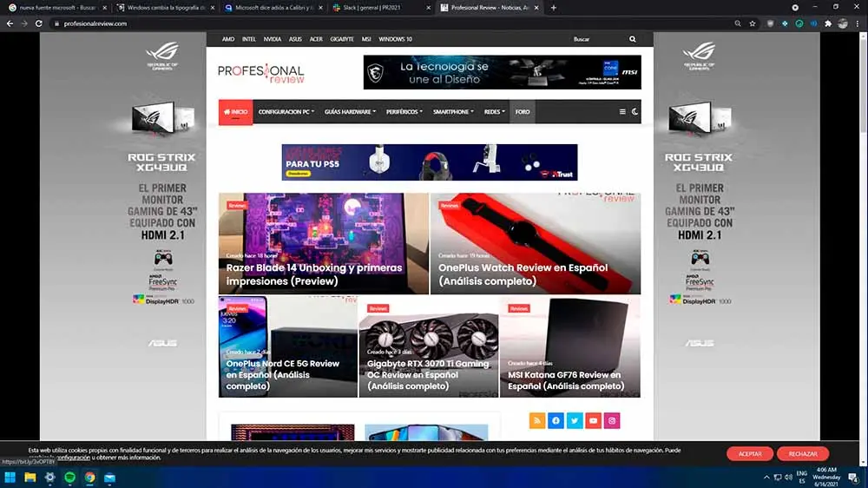Click the address bar URL
Viewport: 868px width, 488px height.
tap(95, 23)
